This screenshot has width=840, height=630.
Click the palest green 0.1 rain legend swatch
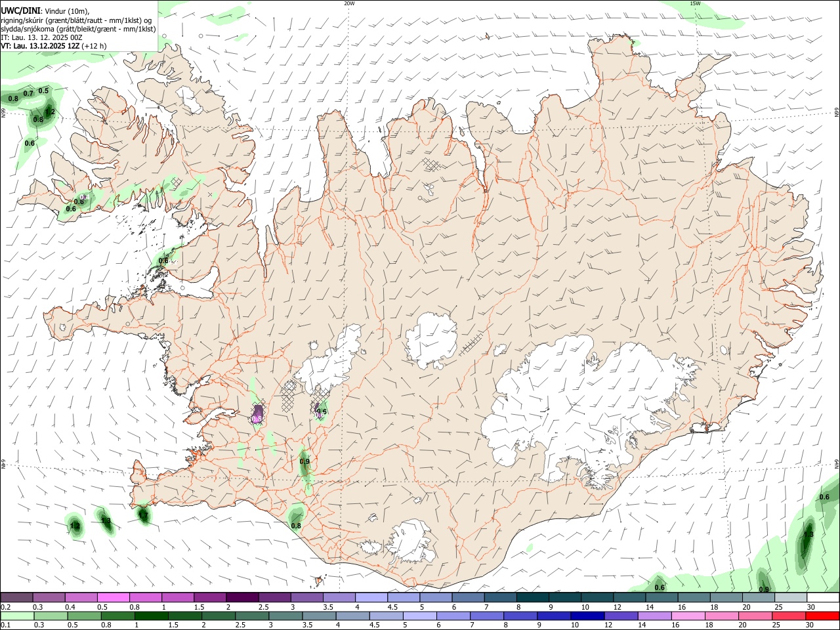[17, 616]
